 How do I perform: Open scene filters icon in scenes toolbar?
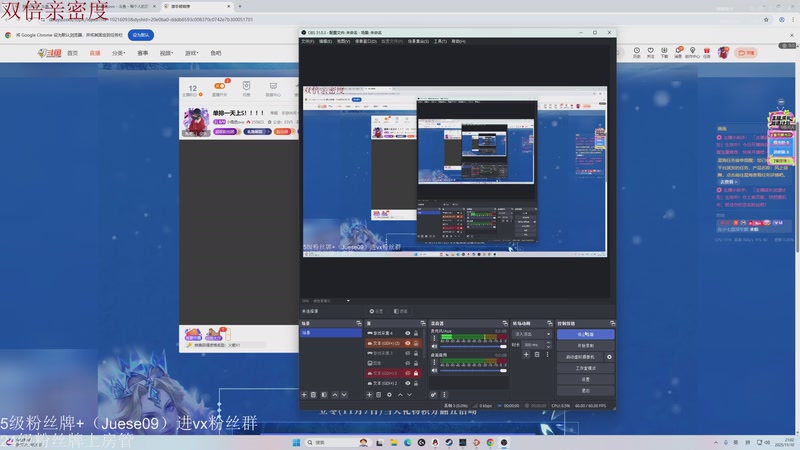(324, 394)
